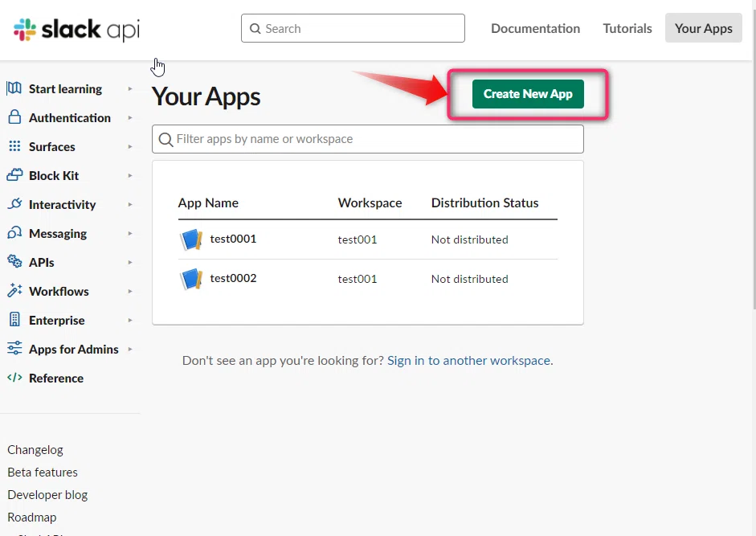Open the test0002 app name

[x=233, y=278]
